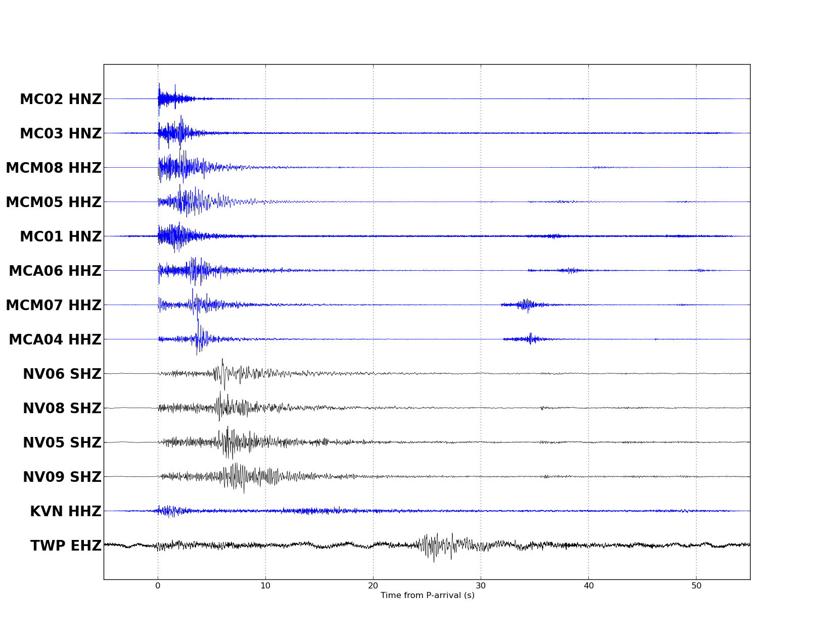Click the x-axis title "Time from P-arrival (s)"
Viewport: 834px width, 644px height.
coord(427,596)
